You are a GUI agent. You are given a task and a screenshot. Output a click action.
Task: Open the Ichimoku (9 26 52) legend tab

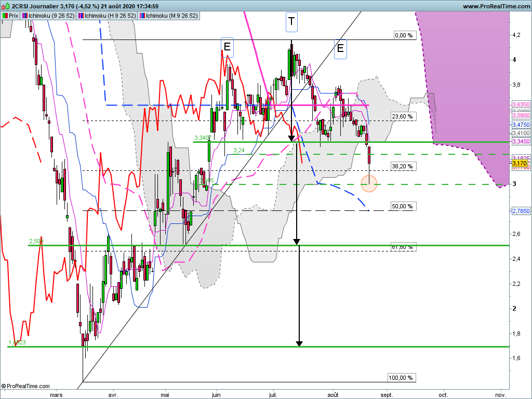tap(48, 16)
